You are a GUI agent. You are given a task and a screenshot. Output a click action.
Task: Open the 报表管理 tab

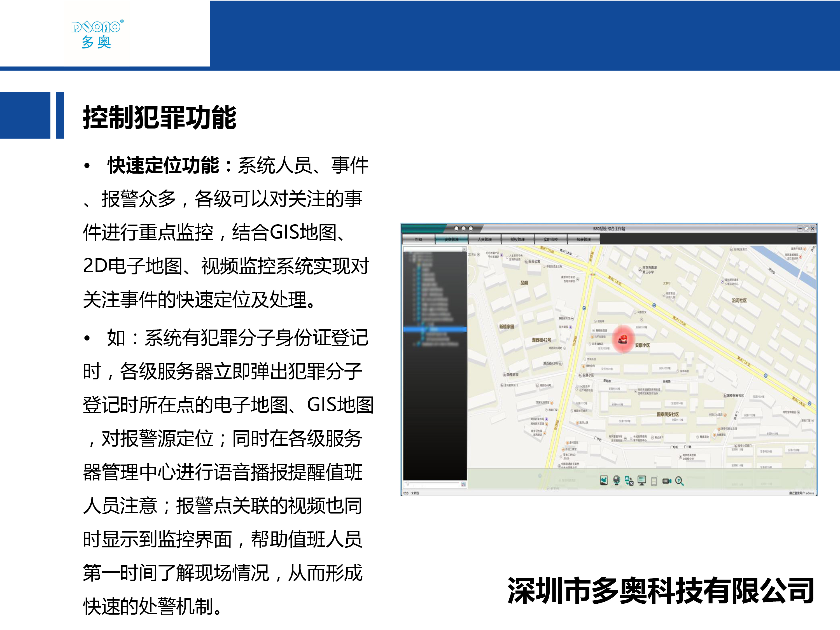[x=584, y=239]
